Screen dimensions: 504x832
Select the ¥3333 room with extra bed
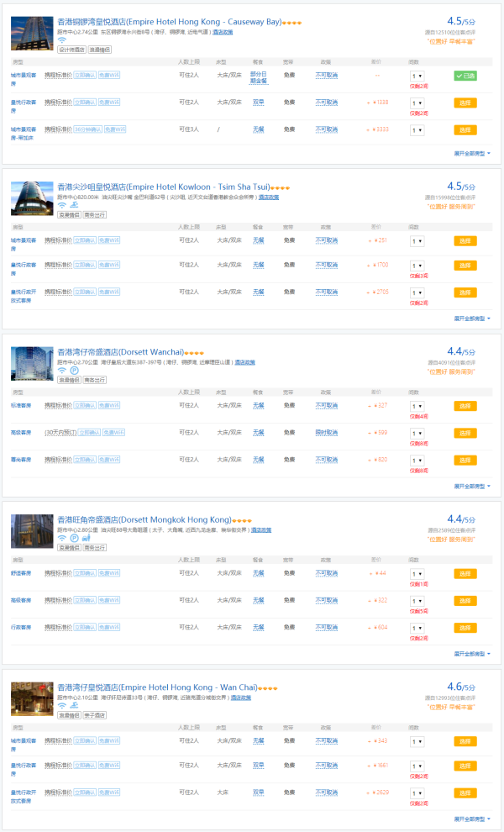pos(465,130)
